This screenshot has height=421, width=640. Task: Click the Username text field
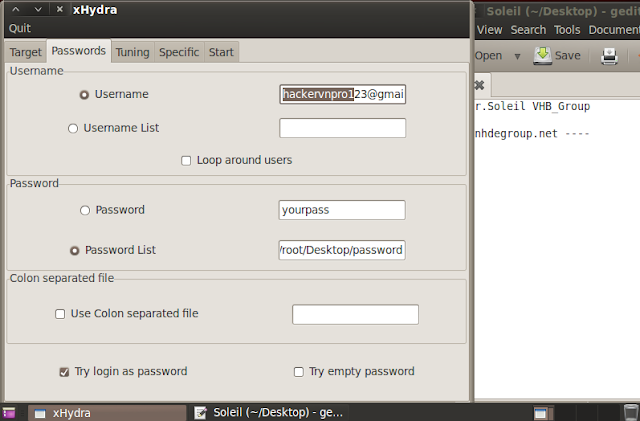(x=342, y=94)
